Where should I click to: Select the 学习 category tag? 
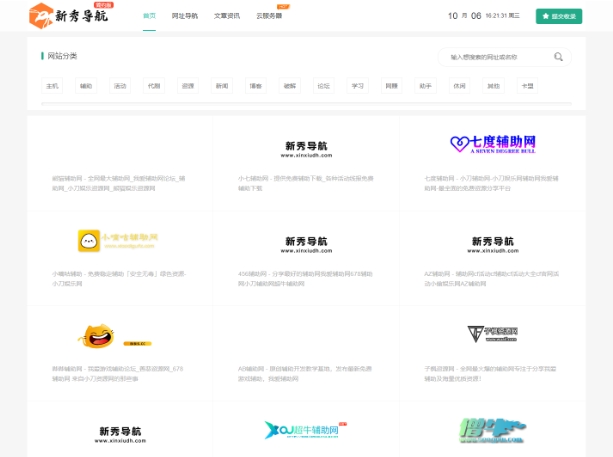click(x=358, y=86)
